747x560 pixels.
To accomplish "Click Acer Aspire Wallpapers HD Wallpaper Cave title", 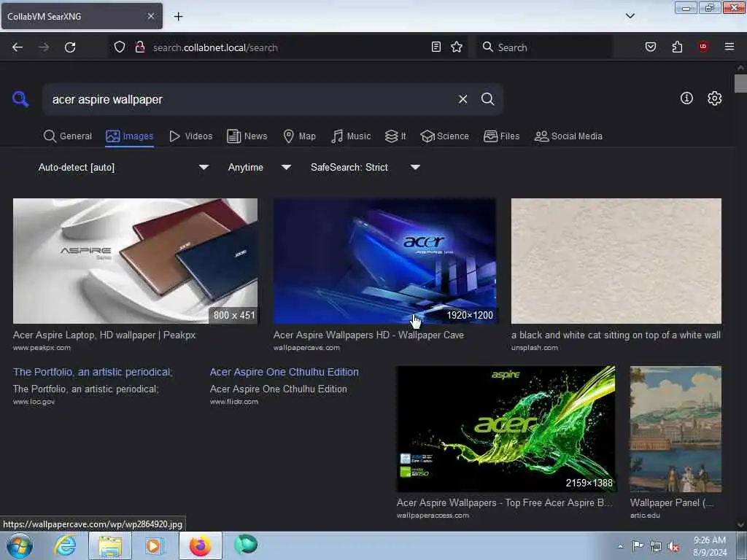I will pos(368,335).
